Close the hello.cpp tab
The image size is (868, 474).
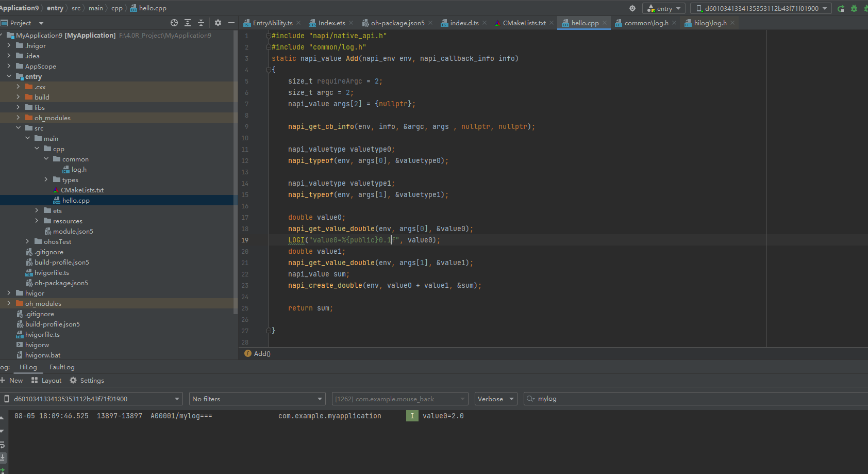(x=605, y=23)
